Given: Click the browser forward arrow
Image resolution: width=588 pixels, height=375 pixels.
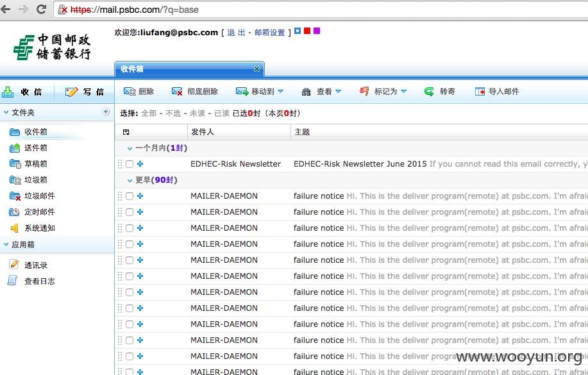Looking at the screenshot, I should (x=23, y=10).
